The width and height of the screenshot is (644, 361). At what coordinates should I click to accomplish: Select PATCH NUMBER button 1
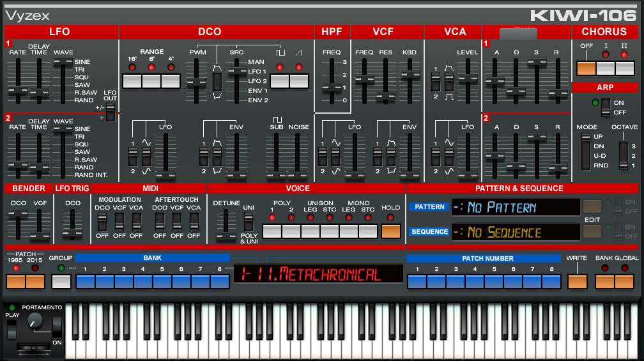(x=417, y=282)
